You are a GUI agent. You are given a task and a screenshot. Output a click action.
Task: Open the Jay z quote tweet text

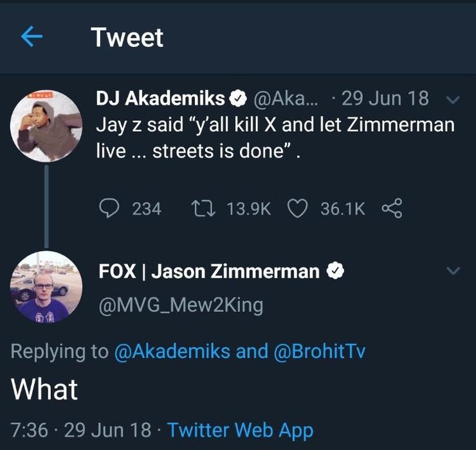(x=275, y=138)
